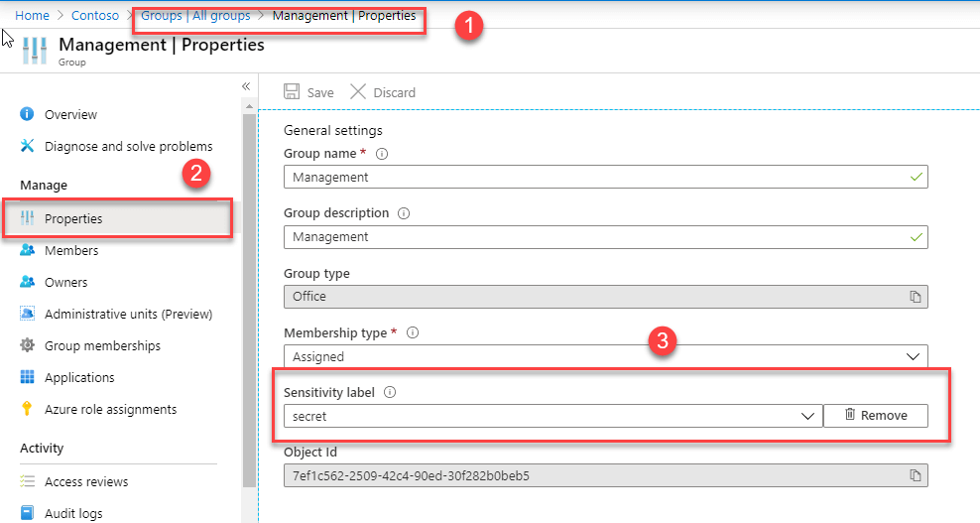Click the Discard X icon
This screenshot has width=980, height=523.
(358, 92)
